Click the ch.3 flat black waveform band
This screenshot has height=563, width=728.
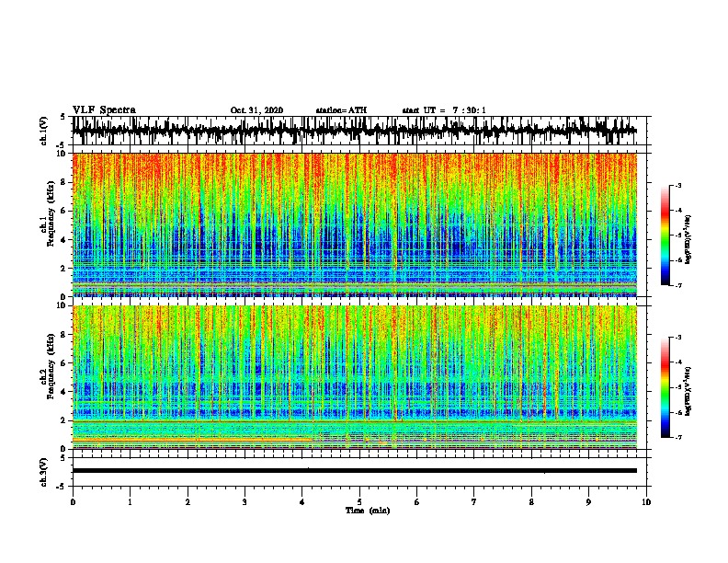(354, 471)
